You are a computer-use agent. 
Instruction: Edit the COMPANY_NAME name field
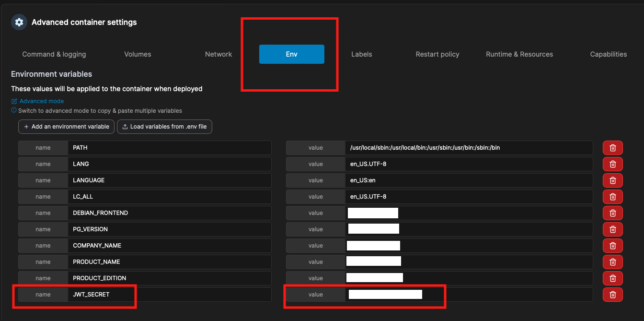point(170,246)
